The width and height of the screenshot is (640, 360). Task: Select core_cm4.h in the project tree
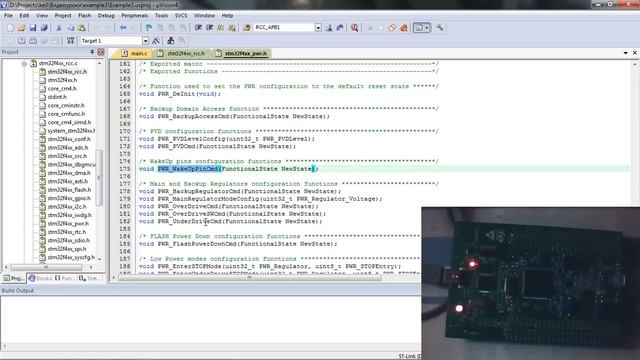pos(62,89)
